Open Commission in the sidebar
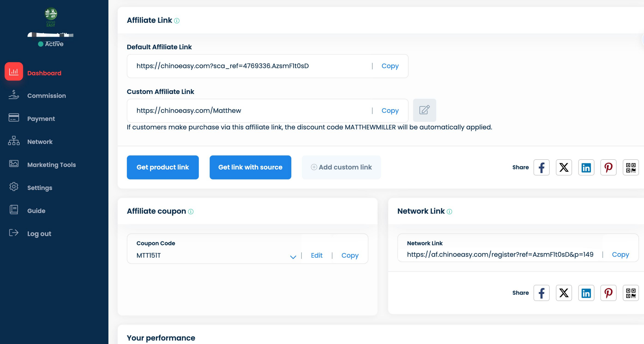 47,95
